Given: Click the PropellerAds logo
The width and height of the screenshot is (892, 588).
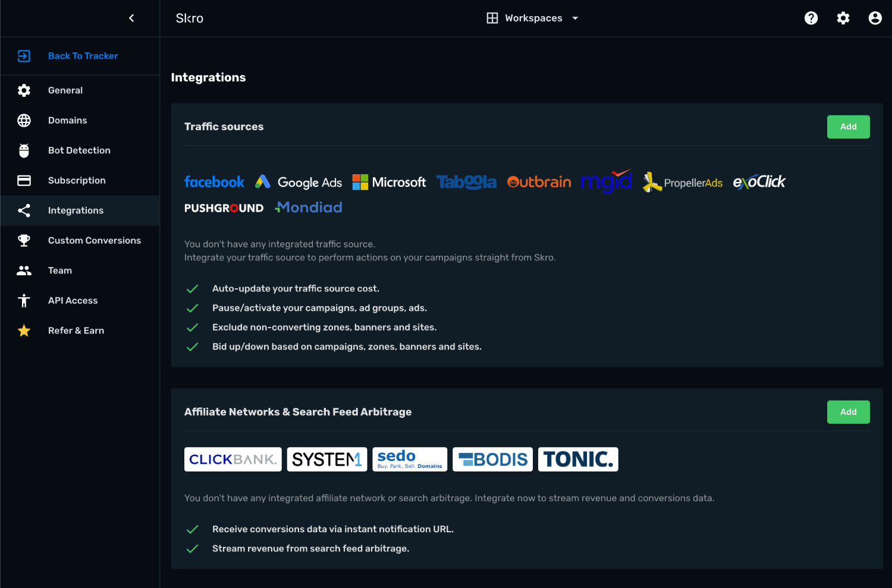Looking at the screenshot, I should (683, 183).
